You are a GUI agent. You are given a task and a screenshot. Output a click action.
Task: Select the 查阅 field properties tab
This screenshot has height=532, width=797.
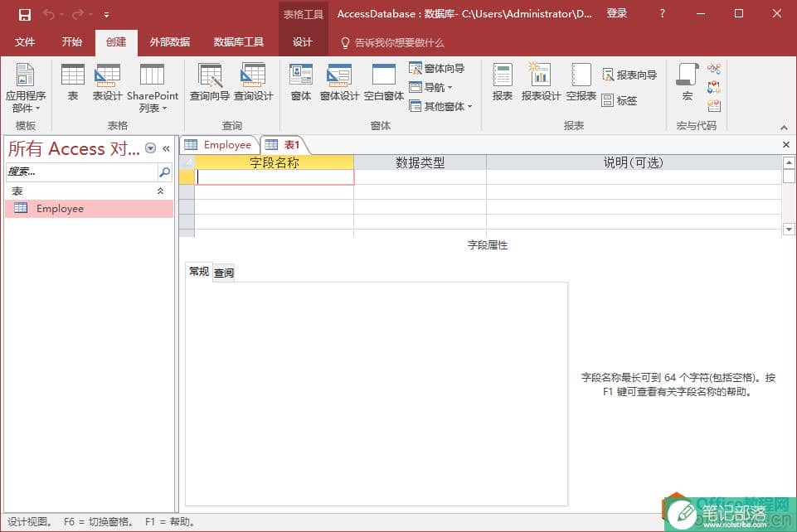224,273
